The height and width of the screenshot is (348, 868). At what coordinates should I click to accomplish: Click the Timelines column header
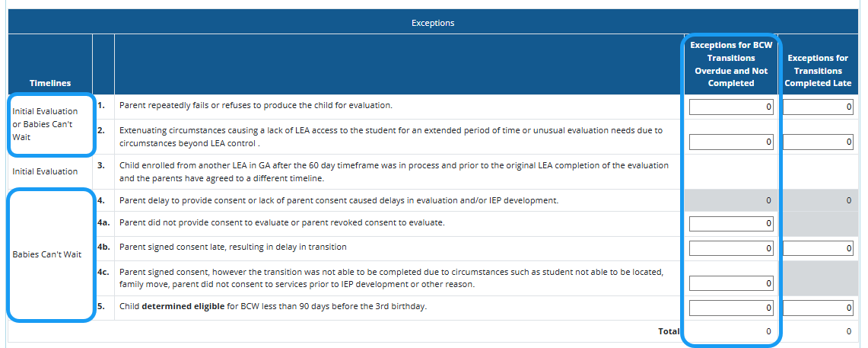point(50,83)
